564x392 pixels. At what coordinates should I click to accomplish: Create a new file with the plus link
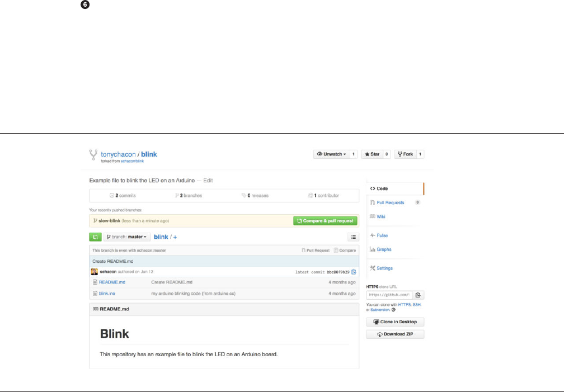pos(175,237)
